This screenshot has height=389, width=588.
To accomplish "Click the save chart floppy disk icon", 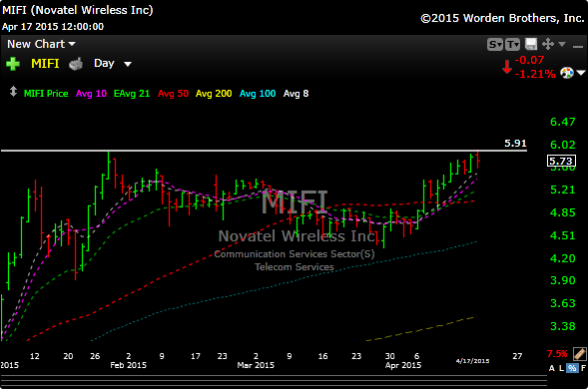I will click(x=531, y=44).
